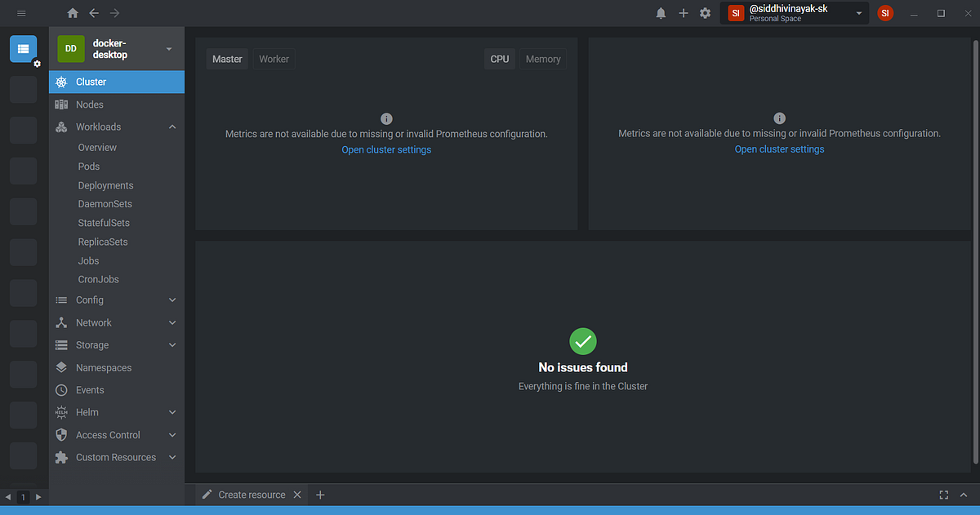Open cluster settings link in right panel
980x515 pixels.
(780, 149)
